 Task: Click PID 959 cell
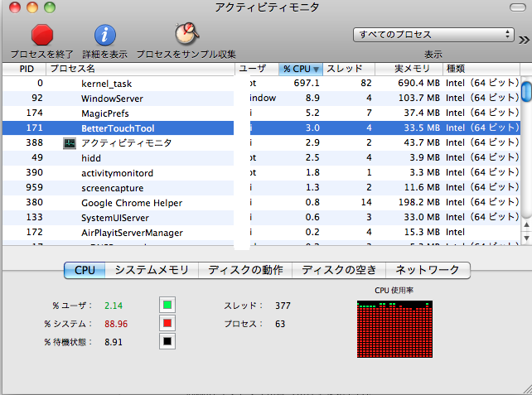[x=34, y=187]
